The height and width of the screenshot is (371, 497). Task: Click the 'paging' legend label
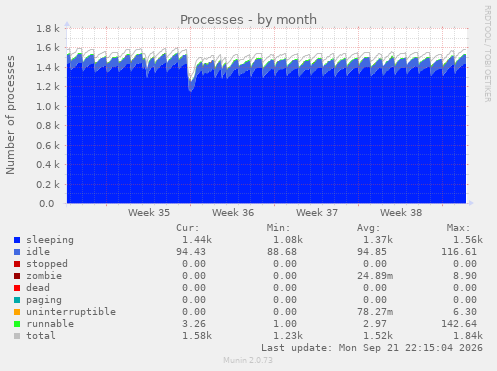tap(44, 300)
